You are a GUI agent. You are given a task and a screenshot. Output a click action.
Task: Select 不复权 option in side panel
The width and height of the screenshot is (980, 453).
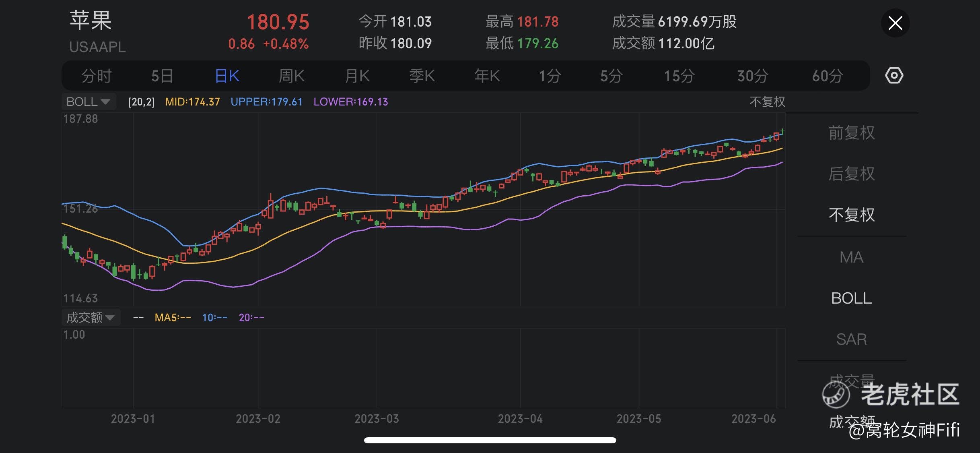pos(852,215)
